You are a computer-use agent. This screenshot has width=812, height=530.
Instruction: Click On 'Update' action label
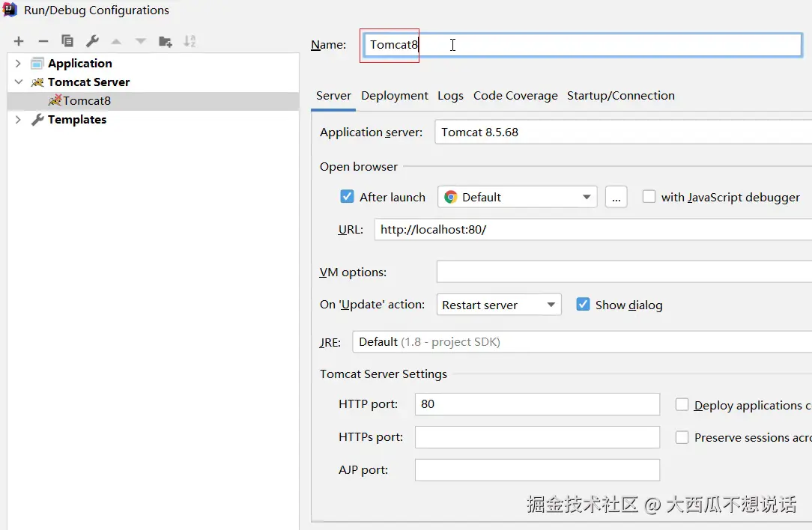click(372, 305)
